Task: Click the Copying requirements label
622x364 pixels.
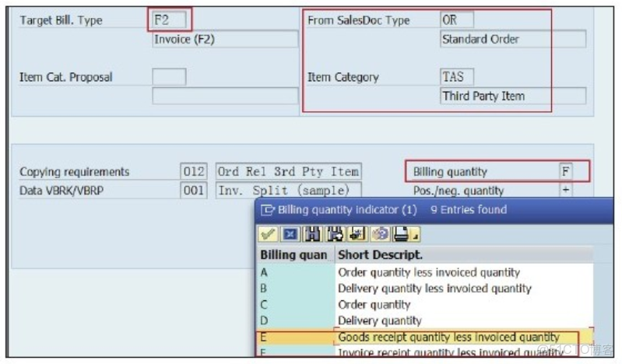Action: [74, 172]
